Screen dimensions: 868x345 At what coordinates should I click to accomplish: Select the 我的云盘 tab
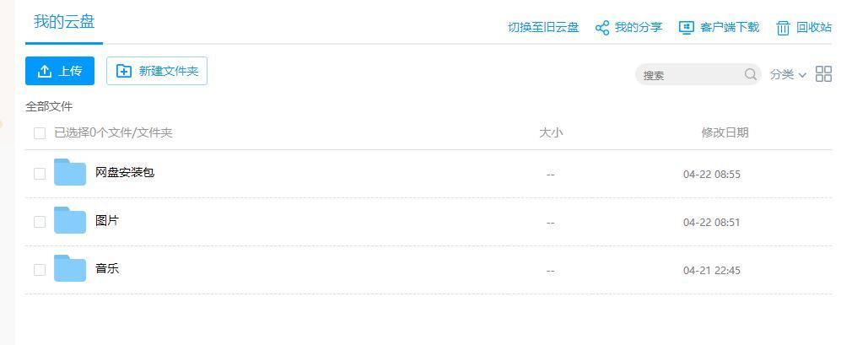(x=64, y=22)
